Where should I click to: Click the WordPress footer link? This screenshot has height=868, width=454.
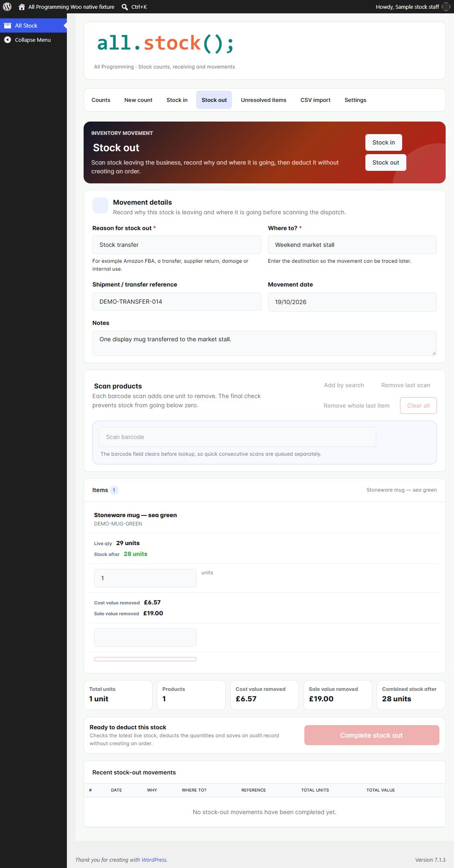(x=154, y=860)
